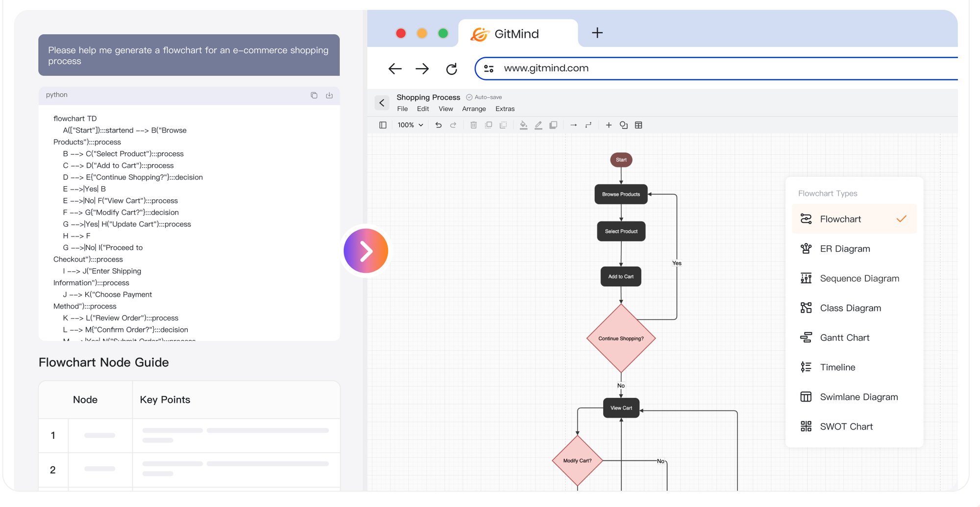Click the shadow icon in toolbar
The image size is (980, 507).
(x=553, y=125)
